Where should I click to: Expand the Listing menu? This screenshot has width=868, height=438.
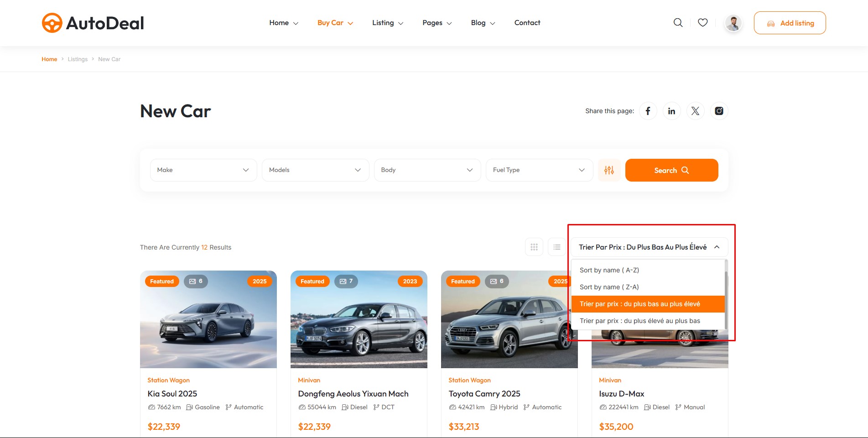tap(388, 23)
